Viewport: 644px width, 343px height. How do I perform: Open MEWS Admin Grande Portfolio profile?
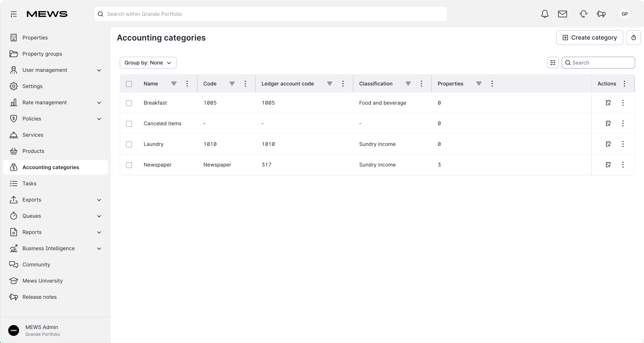[x=55, y=330]
